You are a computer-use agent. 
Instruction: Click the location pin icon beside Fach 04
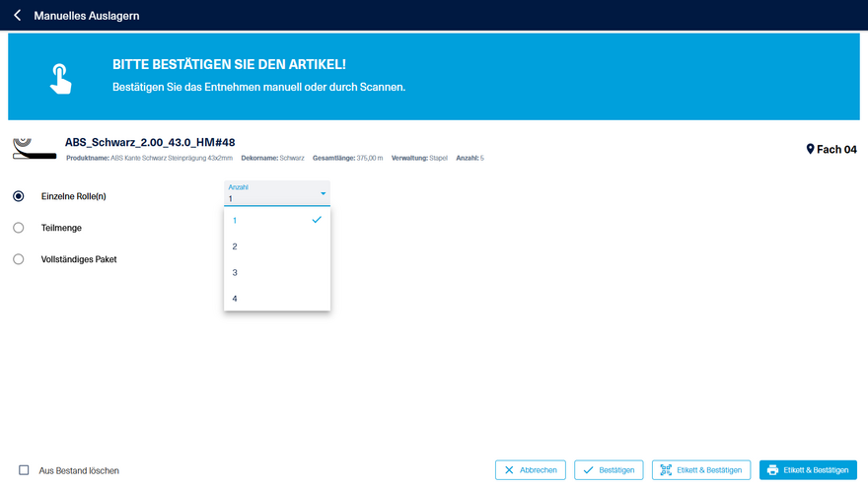[x=810, y=149]
